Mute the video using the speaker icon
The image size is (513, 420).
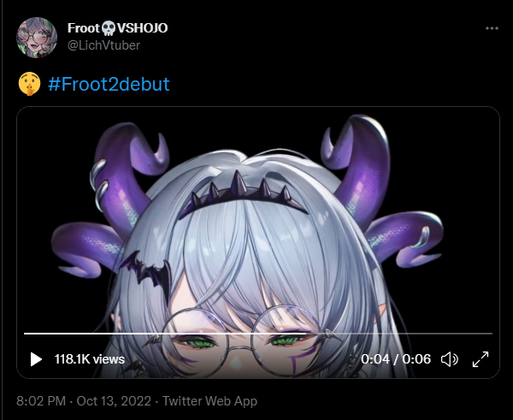coord(450,359)
